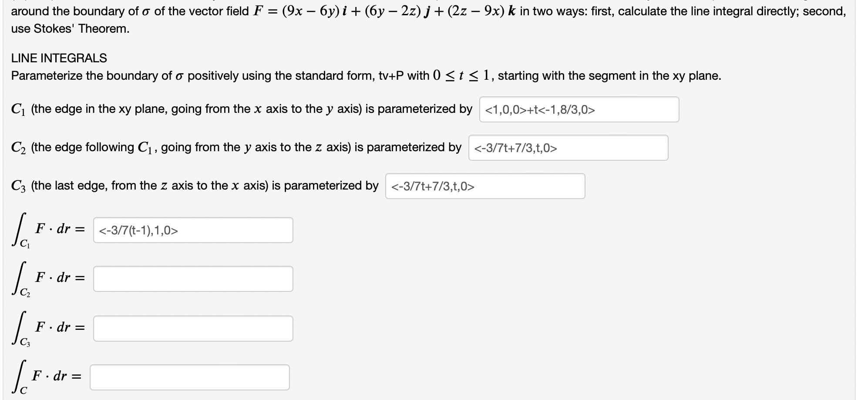Viewport: 868px width, 400px height.
Task: Click the integral over C1 answer box
Action: 192,230
